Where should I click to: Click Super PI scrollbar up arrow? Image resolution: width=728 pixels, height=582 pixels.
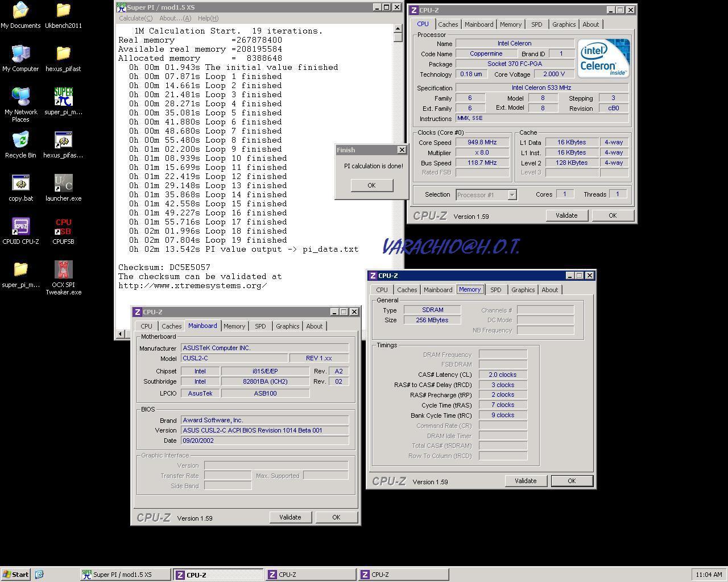(398, 28)
